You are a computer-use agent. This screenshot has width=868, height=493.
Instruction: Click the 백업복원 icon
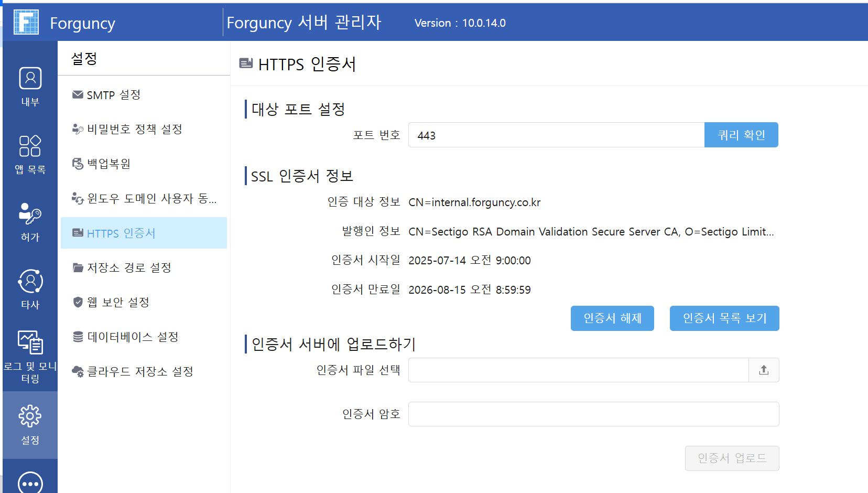(x=78, y=164)
